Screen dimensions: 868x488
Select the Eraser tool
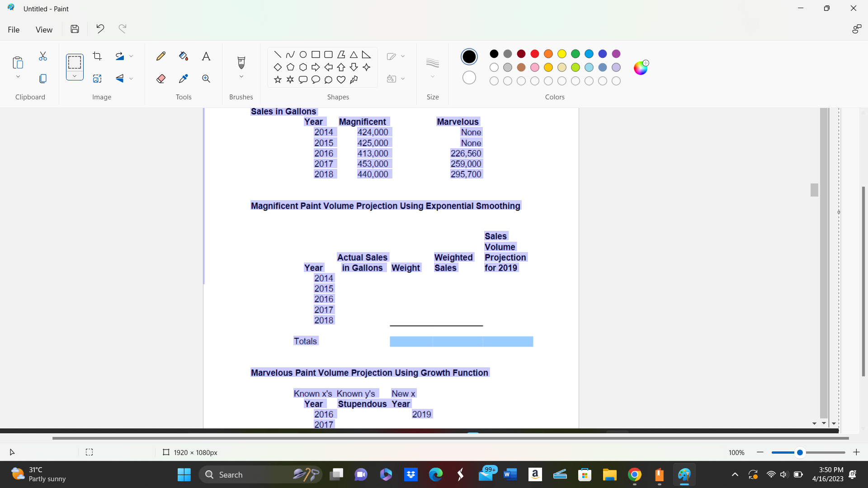(x=160, y=79)
